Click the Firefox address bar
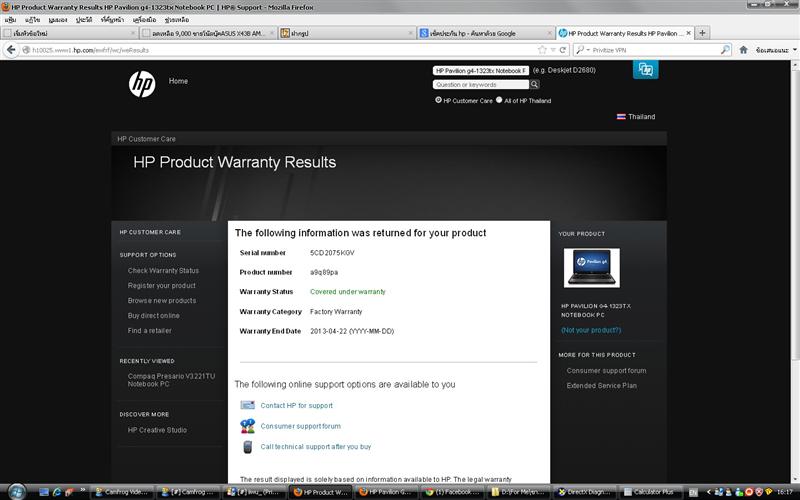The image size is (800, 500). 283,50
